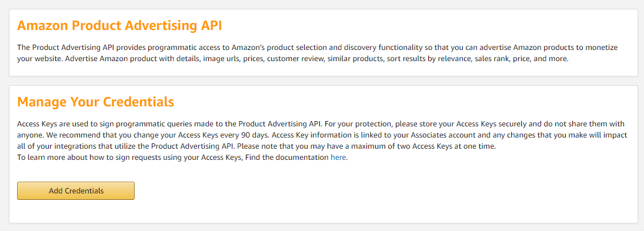Click the words 'monetize' in API description
The image size is (644, 231).
603,47
